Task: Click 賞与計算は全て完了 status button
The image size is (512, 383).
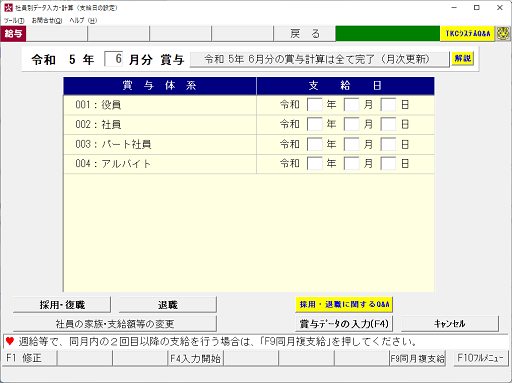Action: [319, 59]
